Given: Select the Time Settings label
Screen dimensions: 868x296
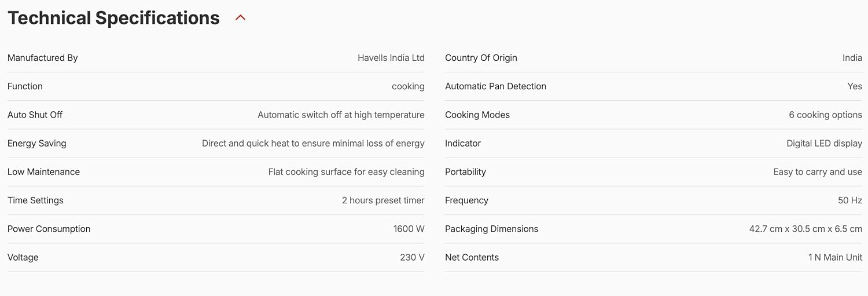Looking at the screenshot, I should click(x=35, y=200).
